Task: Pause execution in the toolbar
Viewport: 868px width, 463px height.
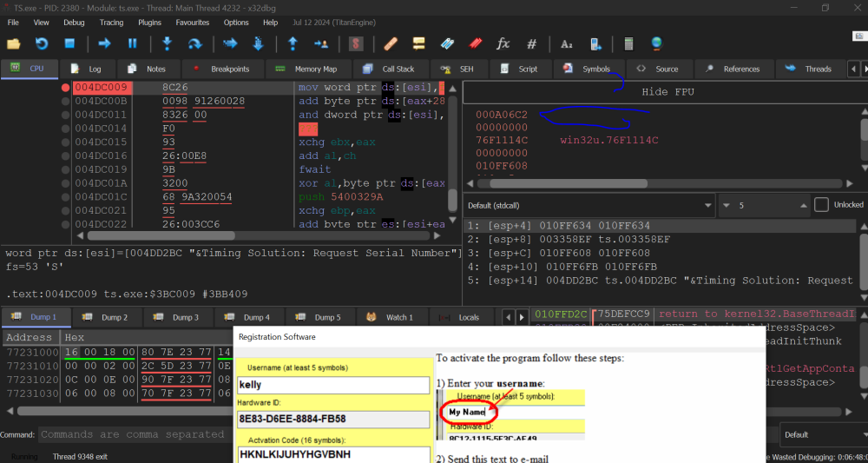Action: coord(133,43)
